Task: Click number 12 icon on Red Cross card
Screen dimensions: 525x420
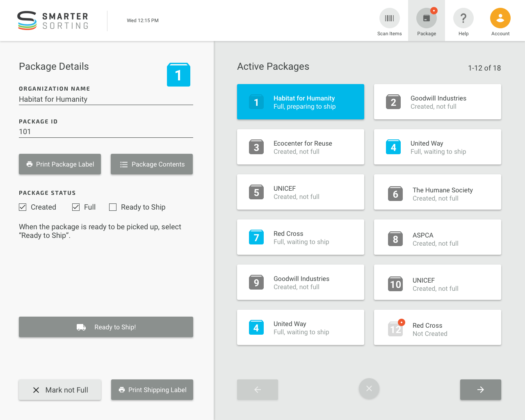Action: click(x=395, y=329)
